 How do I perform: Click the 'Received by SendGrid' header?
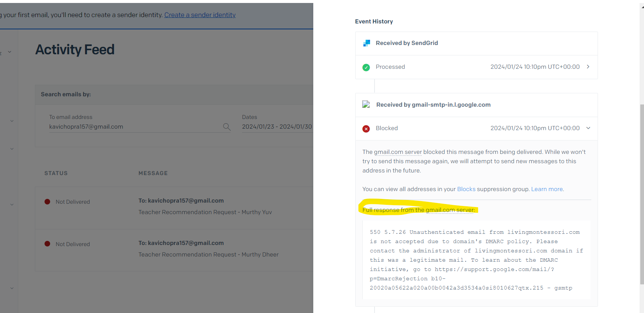tap(407, 43)
